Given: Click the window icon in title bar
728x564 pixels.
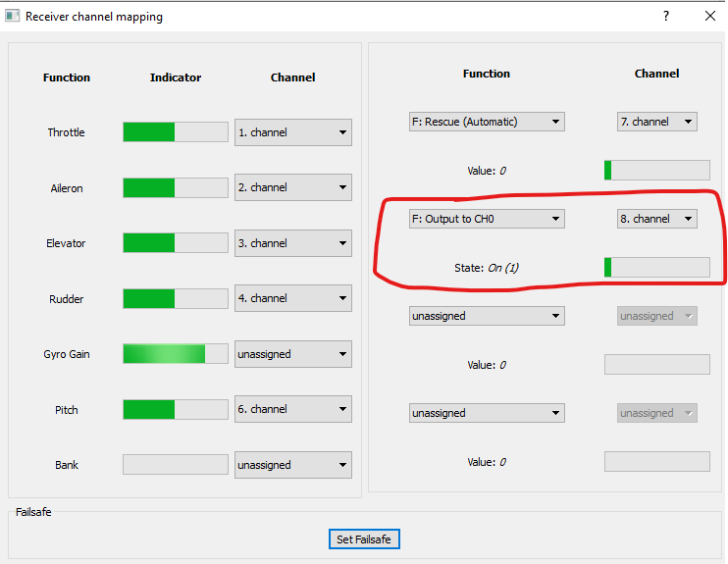Looking at the screenshot, I should [x=13, y=17].
